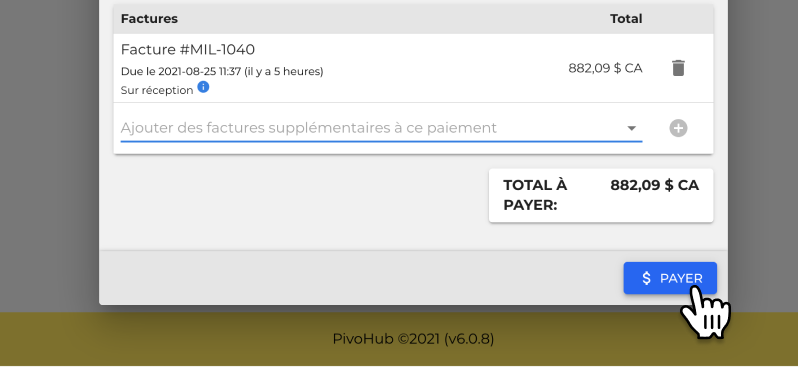
Task: Click the TOTAL À PAYER label
Action: (x=535, y=195)
